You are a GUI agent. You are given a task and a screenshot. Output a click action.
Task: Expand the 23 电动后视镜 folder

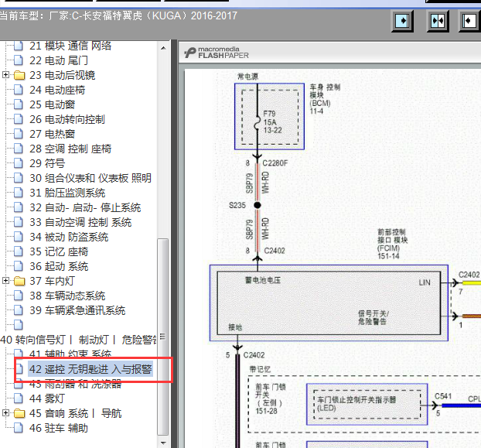click(x=5, y=74)
